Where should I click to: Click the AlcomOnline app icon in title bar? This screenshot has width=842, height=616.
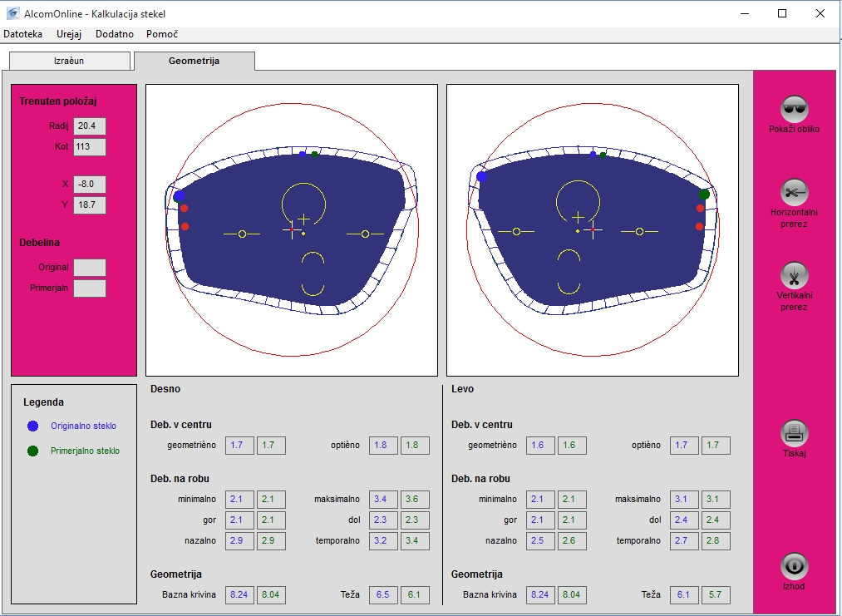[x=12, y=13]
